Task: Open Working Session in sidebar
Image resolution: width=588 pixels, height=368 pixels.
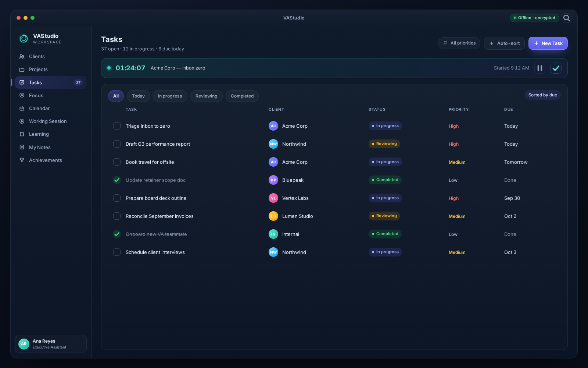Action: point(51,121)
